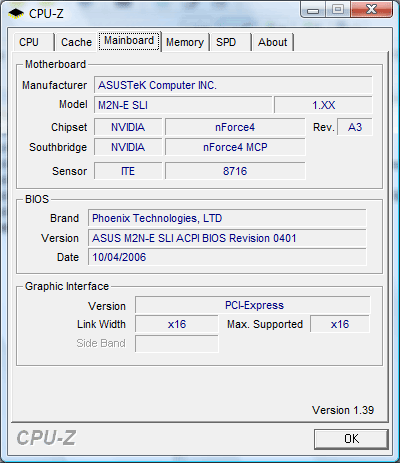Click the Max. Supported x16 field
This screenshot has width=400, height=463.
[340, 324]
